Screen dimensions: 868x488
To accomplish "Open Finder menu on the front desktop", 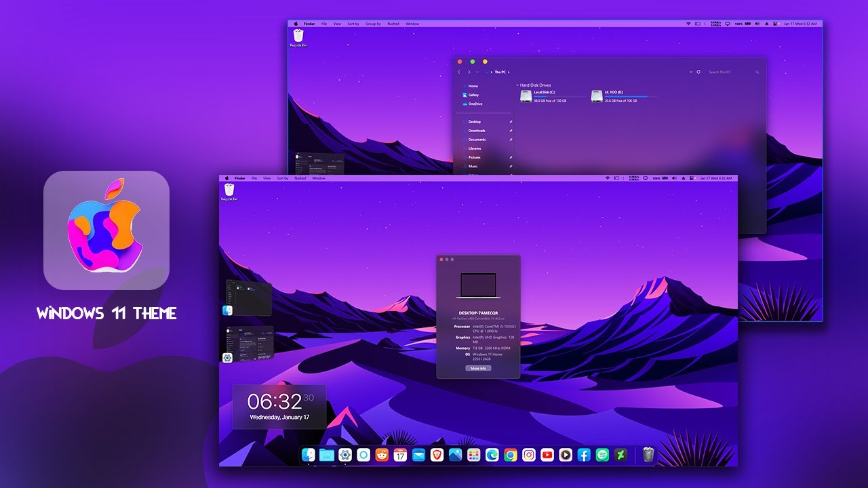I will [239, 178].
